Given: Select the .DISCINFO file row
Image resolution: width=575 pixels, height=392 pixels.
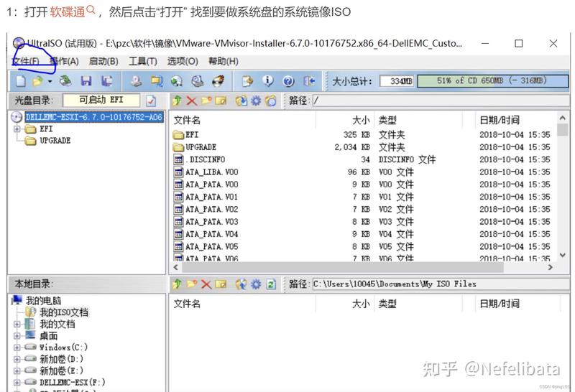Looking at the screenshot, I should [x=362, y=159].
